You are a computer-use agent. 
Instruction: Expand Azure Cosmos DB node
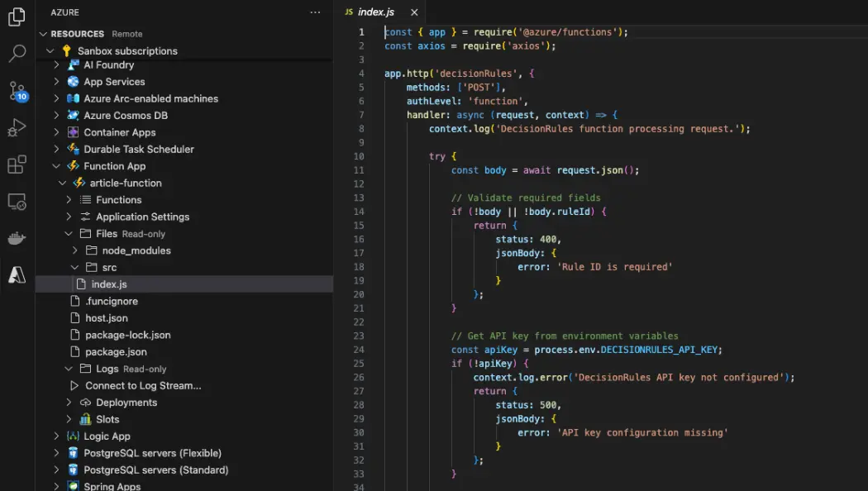click(56, 115)
